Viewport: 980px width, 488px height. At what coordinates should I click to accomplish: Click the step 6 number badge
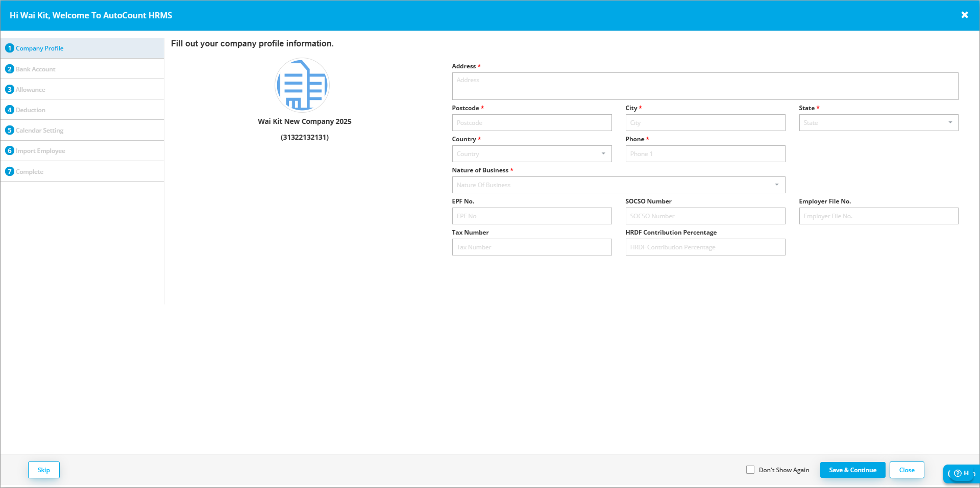tap(10, 150)
